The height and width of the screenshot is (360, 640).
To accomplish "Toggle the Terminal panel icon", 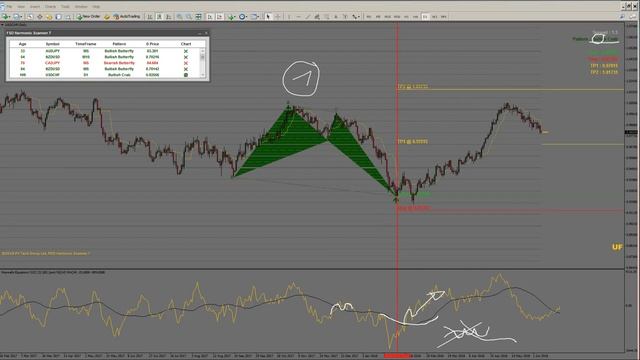I will (x=58, y=17).
